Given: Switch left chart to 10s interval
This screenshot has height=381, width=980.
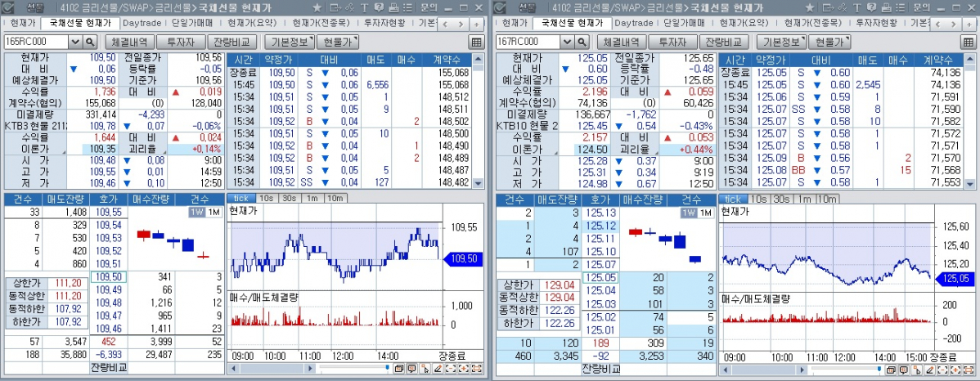Looking at the screenshot, I should click(267, 199).
